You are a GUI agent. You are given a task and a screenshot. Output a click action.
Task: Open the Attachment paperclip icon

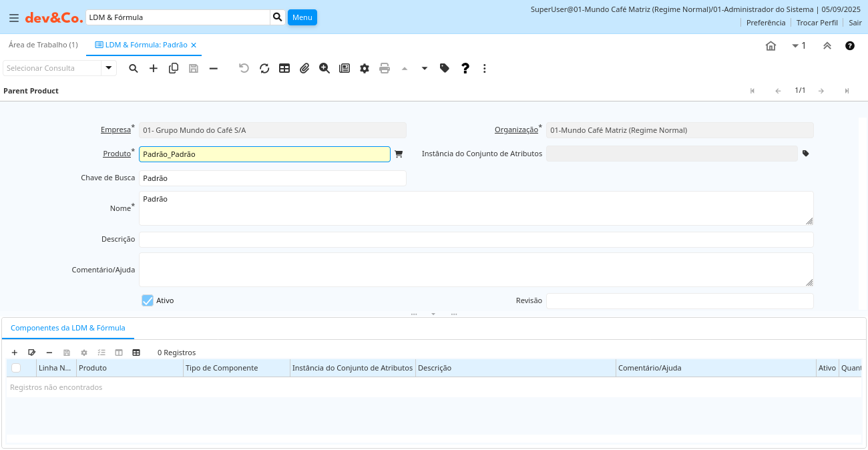[304, 68]
